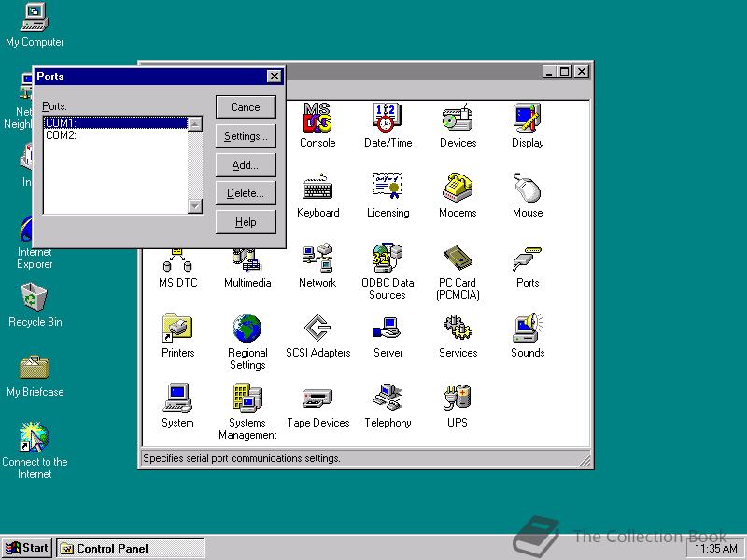This screenshot has width=747, height=560.
Task: Maximize the Control Panel window
Action: pyautogui.click(x=565, y=72)
